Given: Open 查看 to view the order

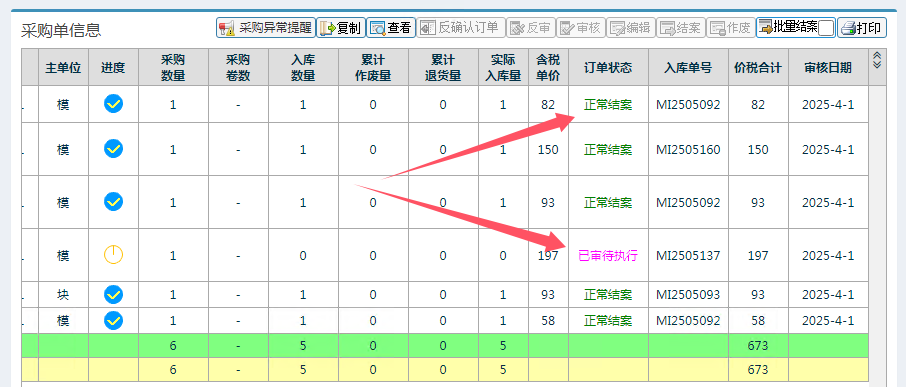Looking at the screenshot, I should pyautogui.click(x=391, y=28).
